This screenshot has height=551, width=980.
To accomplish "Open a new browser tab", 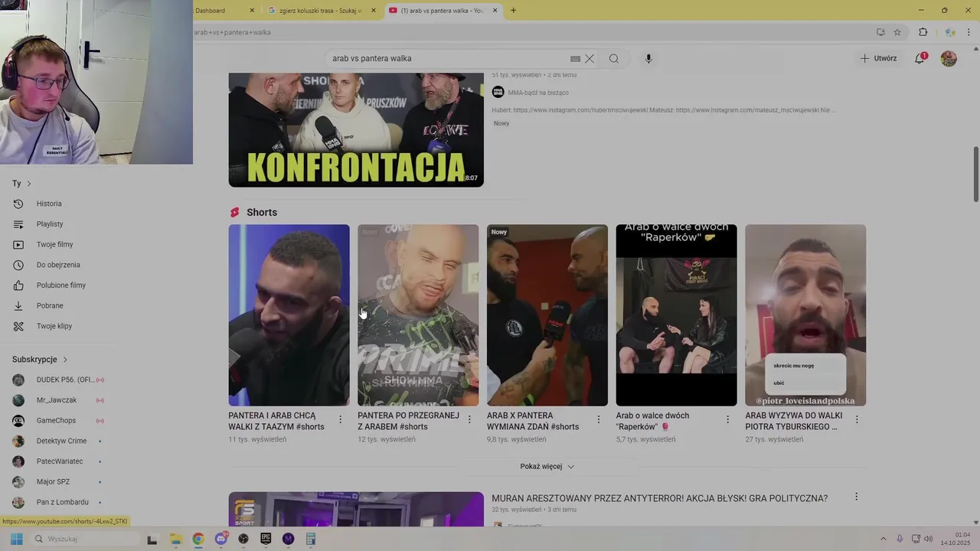I will pos(513,11).
